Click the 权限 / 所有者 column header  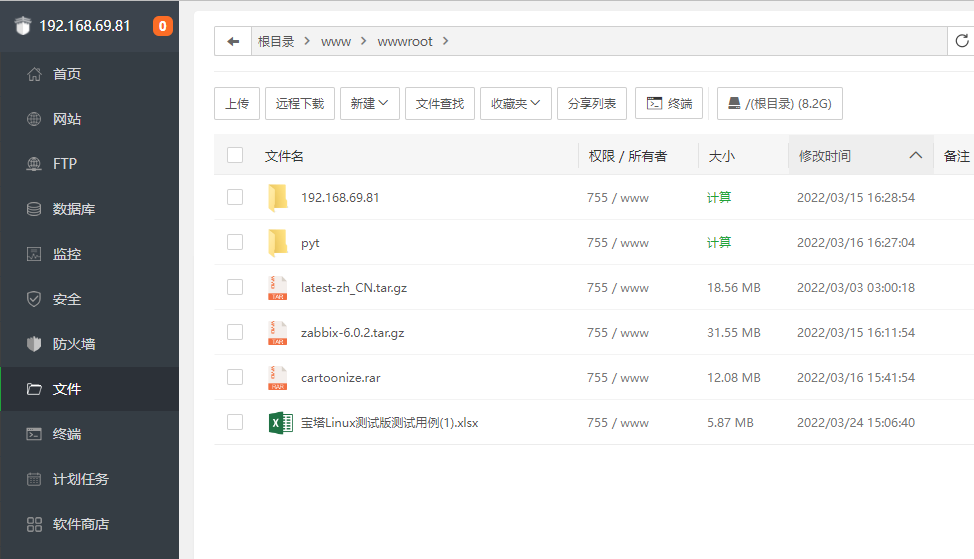(627, 156)
